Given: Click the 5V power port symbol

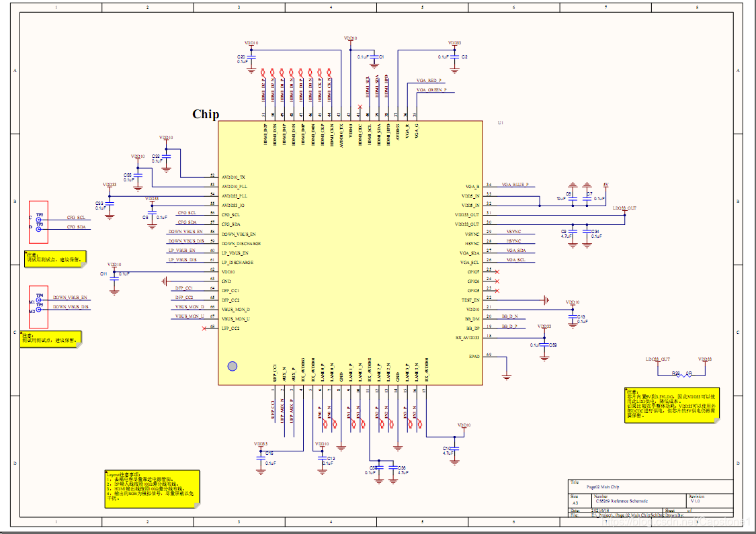Looking at the screenshot, I should [605, 187].
